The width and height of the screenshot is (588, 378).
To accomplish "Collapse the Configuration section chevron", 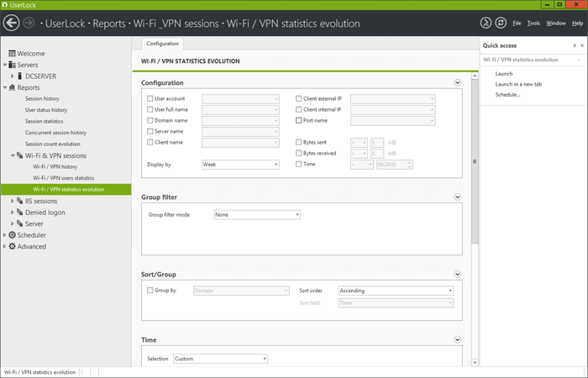I will [x=458, y=82].
